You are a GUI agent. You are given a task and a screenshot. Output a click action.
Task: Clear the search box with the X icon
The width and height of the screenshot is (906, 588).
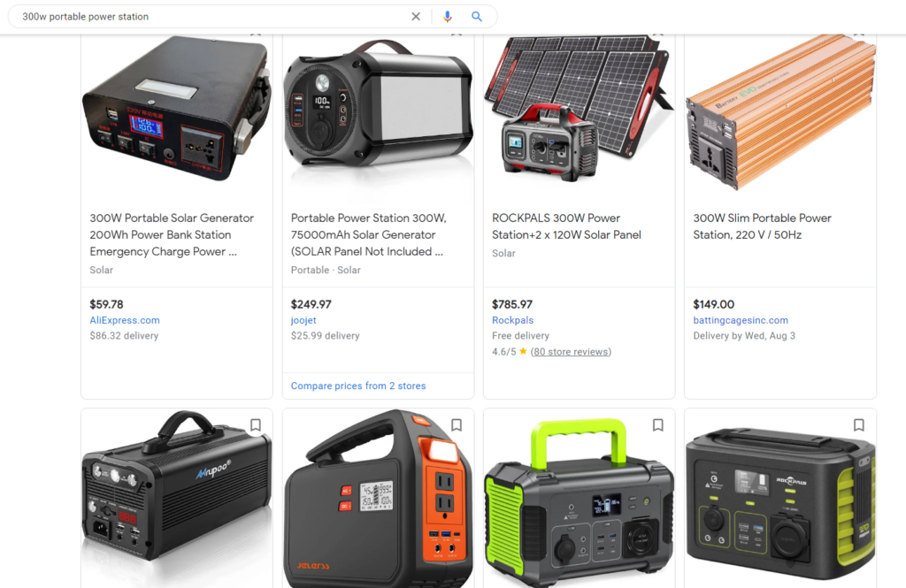[416, 17]
